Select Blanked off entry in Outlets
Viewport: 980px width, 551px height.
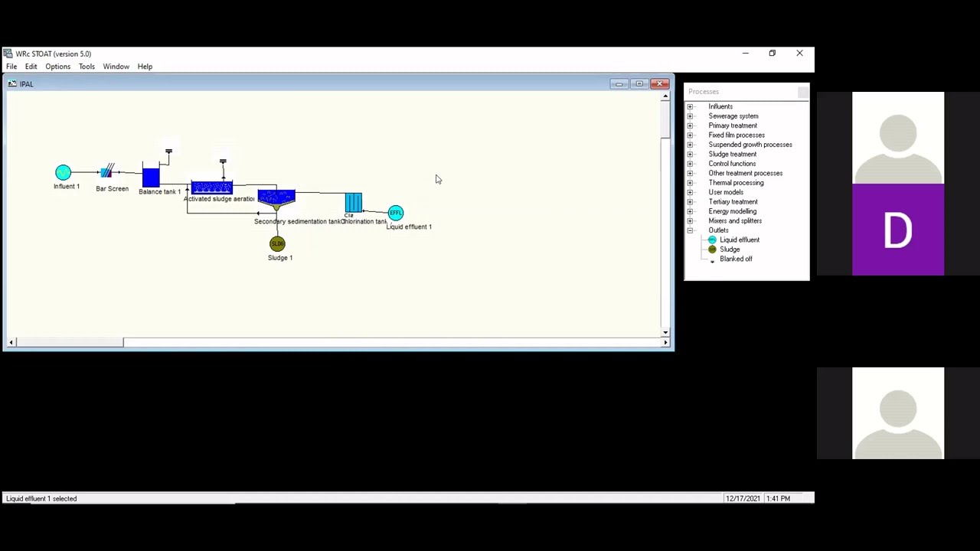(736, 259)
